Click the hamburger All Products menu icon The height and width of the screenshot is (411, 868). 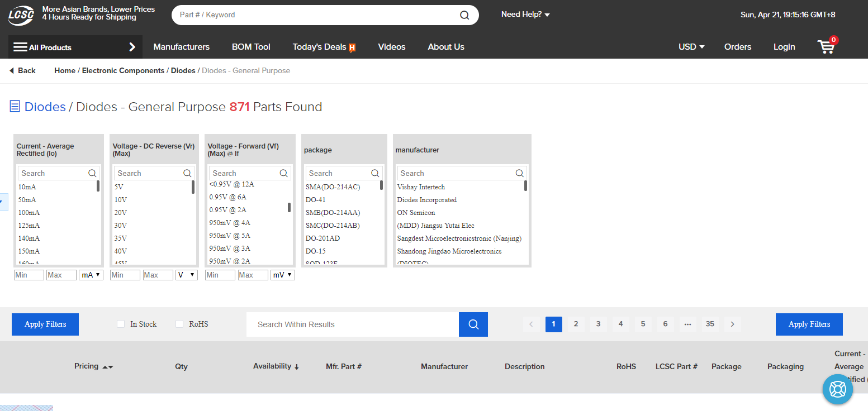20,47
